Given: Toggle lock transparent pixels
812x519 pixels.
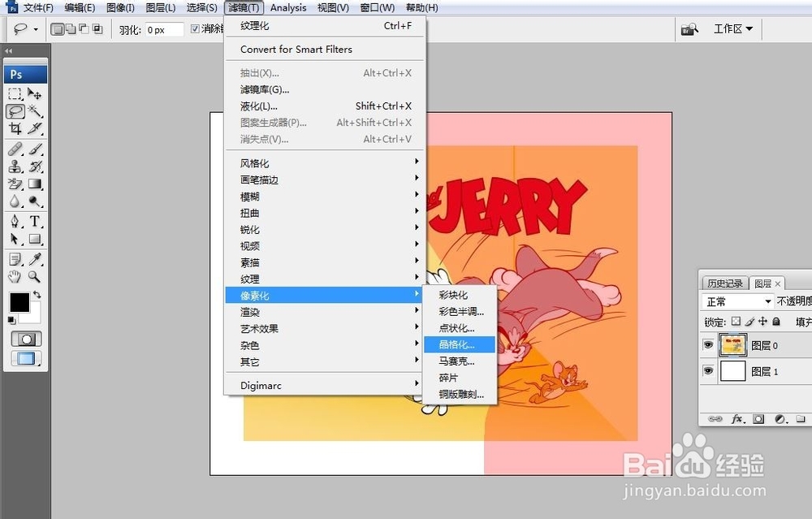Looking at the screenshot, I should (x=736, y=322).
